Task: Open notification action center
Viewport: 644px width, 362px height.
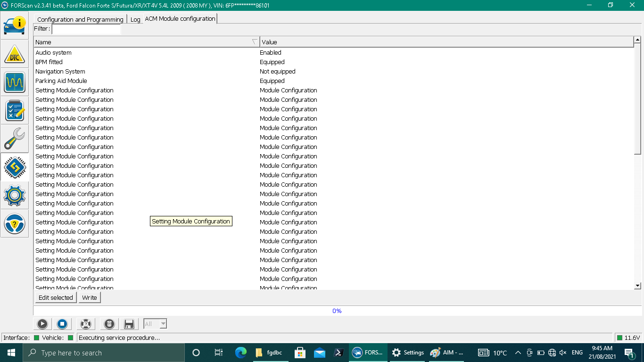Action: coord(629,353)
